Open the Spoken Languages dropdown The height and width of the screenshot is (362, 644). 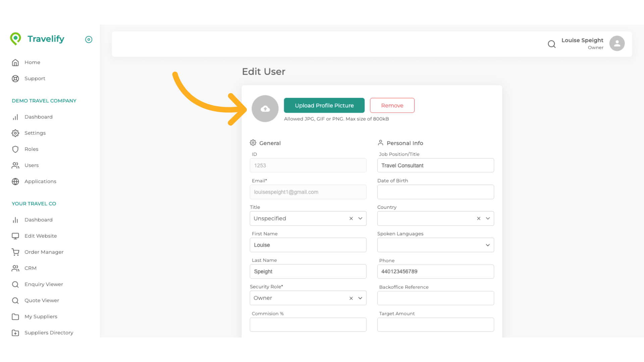click(488, 245)
